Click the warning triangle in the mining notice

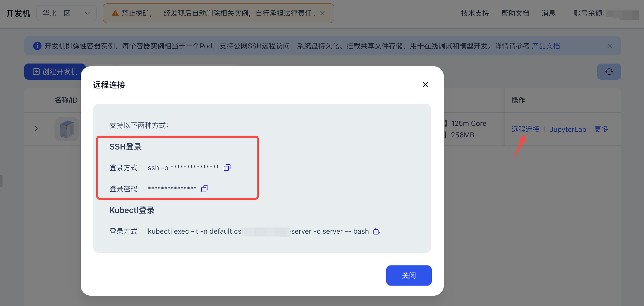(115, 13)
